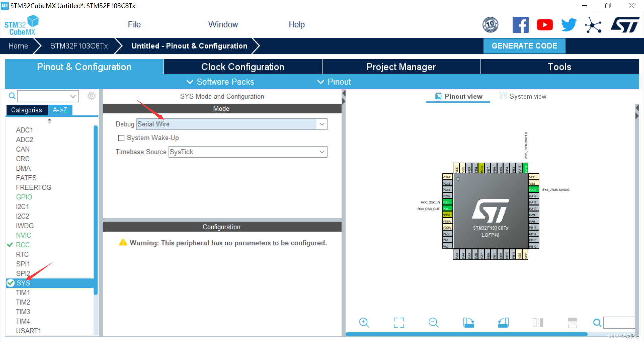Switch to the Tools tab
The height and width of the screenshot is (342, 644).
560,67
